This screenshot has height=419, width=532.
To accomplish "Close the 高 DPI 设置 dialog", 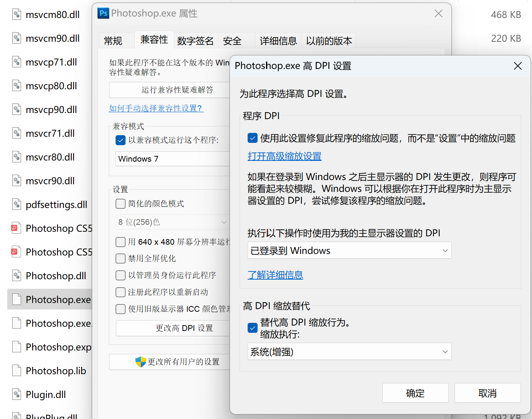I will pyautogui.click(x=517, y=66).
